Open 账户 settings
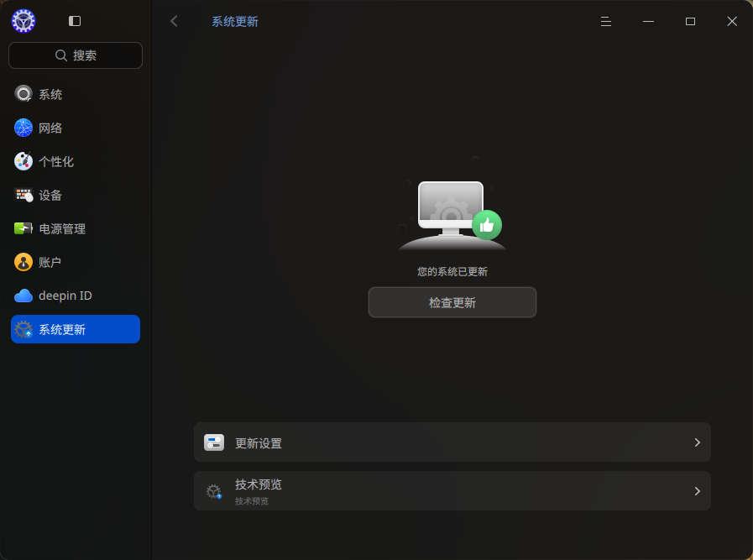This screenshot has height=560, width=753. click(x=76, y=262)
